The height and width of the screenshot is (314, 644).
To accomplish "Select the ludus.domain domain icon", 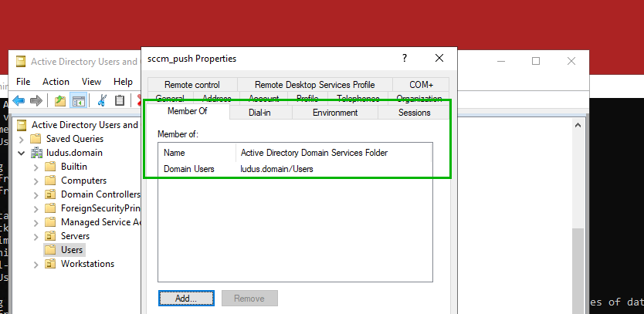I will tap(36, 153).
